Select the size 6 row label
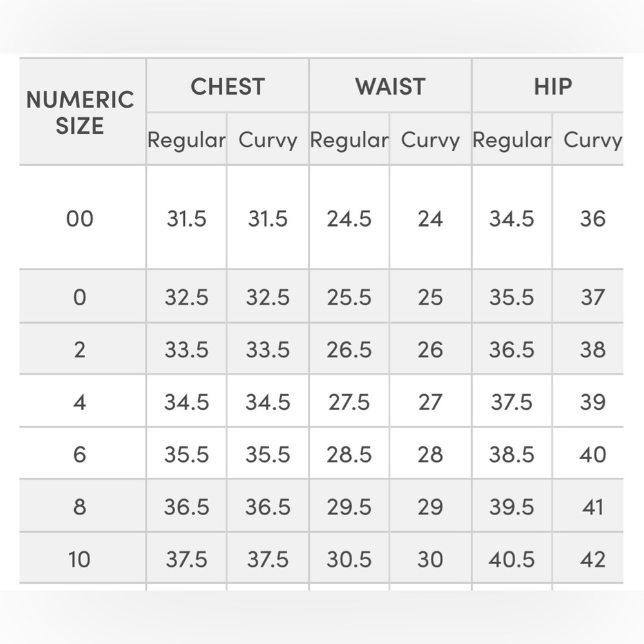644x644 pixels. tap(80, 455)
